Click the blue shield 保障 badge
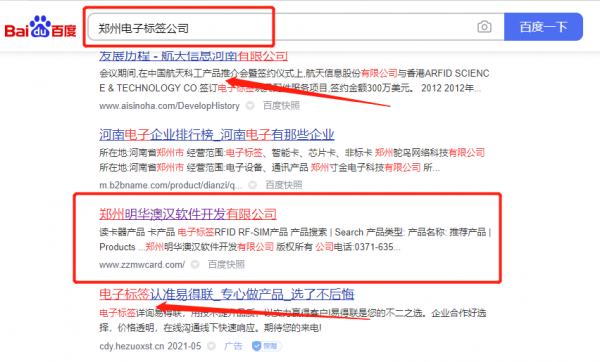 click(x=266, y=346)
